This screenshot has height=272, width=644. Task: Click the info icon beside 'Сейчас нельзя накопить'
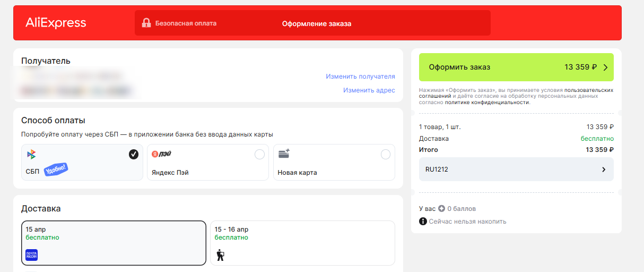[423, 222]
